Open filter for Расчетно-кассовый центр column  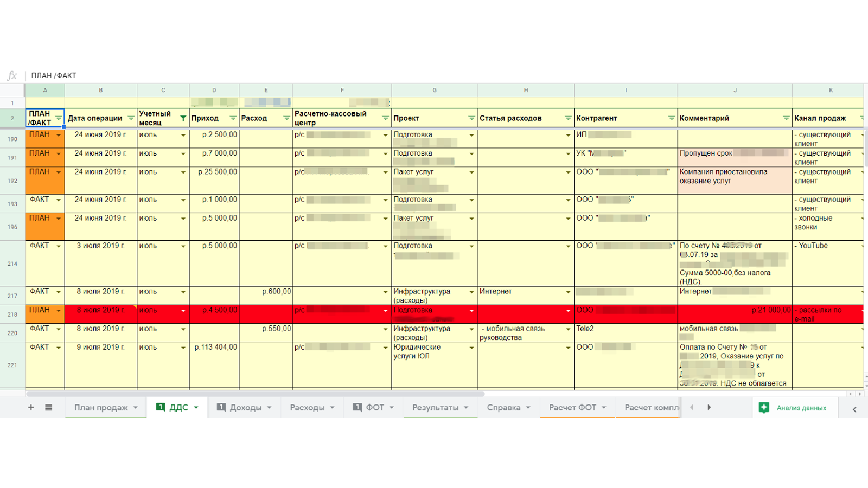[385, 118]
